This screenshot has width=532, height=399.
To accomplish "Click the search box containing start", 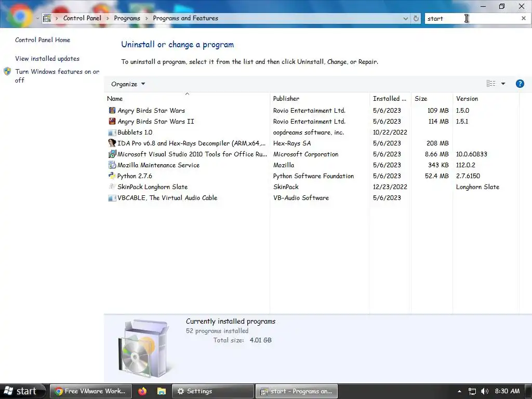I will point(472,18).
